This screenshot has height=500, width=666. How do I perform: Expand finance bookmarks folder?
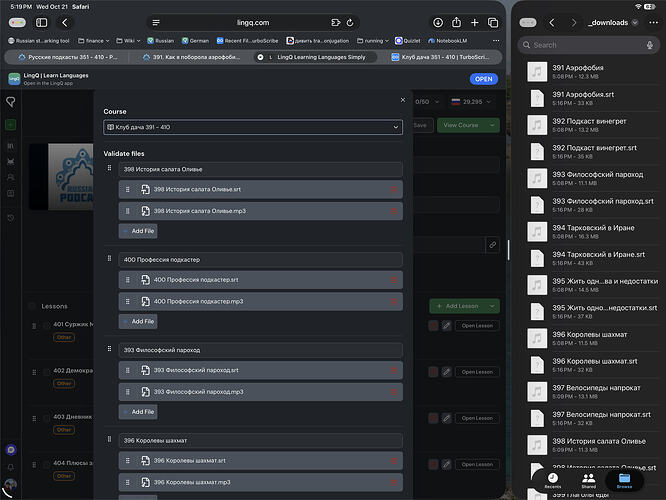coord(93,41)
